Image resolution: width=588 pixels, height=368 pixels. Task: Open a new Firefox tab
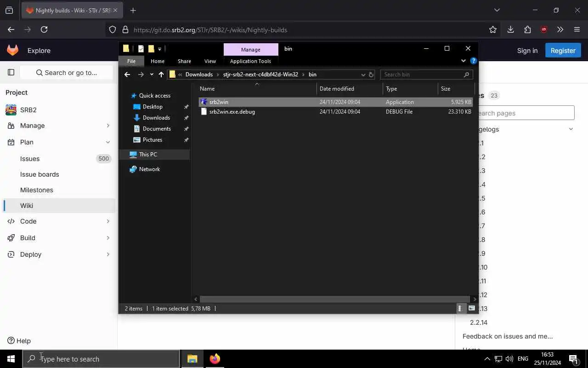133,10
